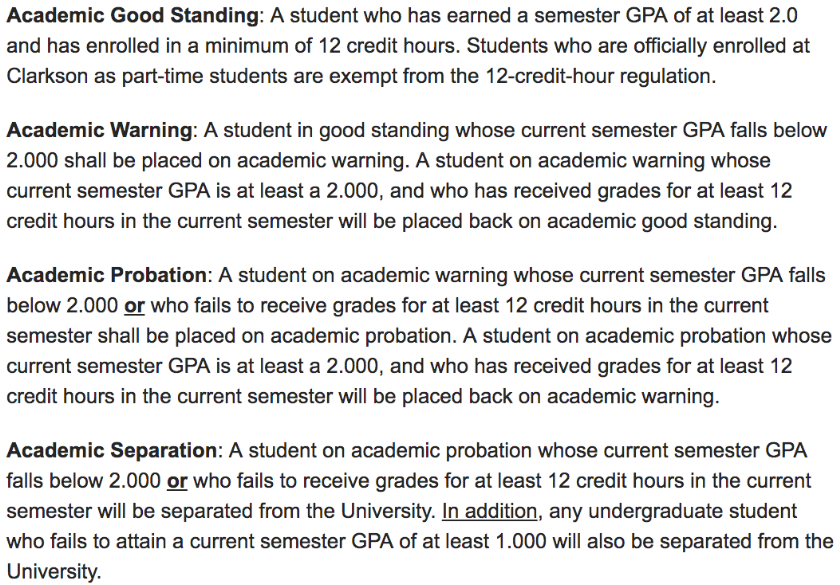Click underlined "or" in Academic Probation paragraph
Image resolution: width=840 pixels, height=585 pixels.
(133, 305)
